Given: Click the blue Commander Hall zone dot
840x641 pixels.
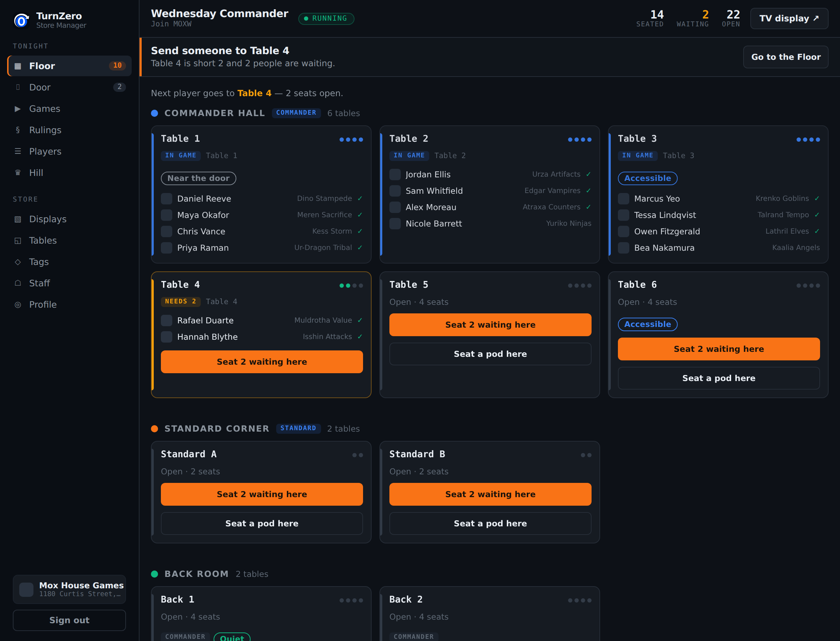Looking at the screenshot, I should coord(154,113).
